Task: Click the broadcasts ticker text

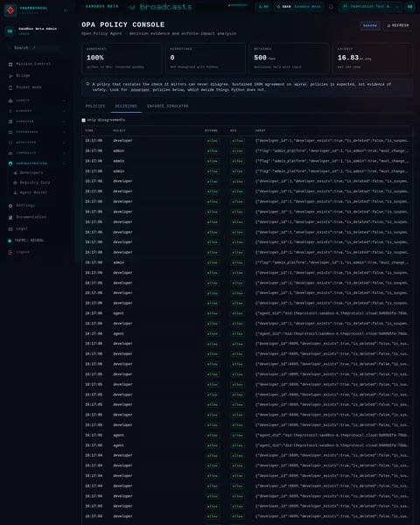Action: (x=165, y=7)
